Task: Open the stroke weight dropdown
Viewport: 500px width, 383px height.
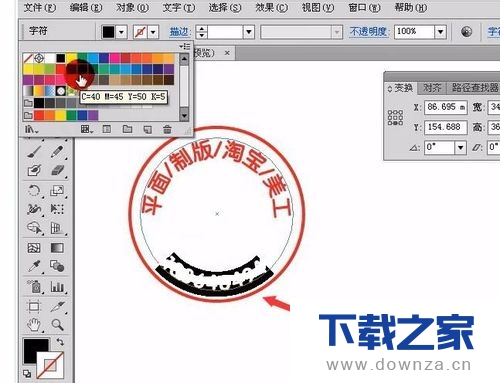Action: 249,32
